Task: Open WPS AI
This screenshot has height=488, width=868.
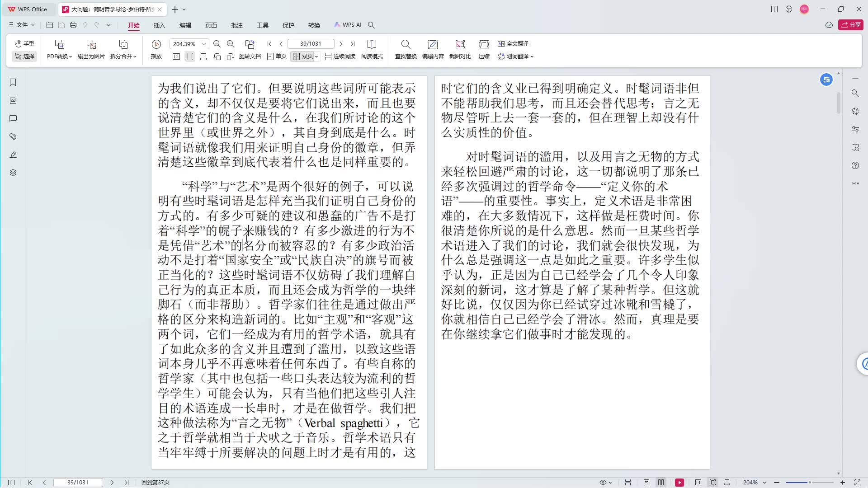Action: tap(348, 25)
